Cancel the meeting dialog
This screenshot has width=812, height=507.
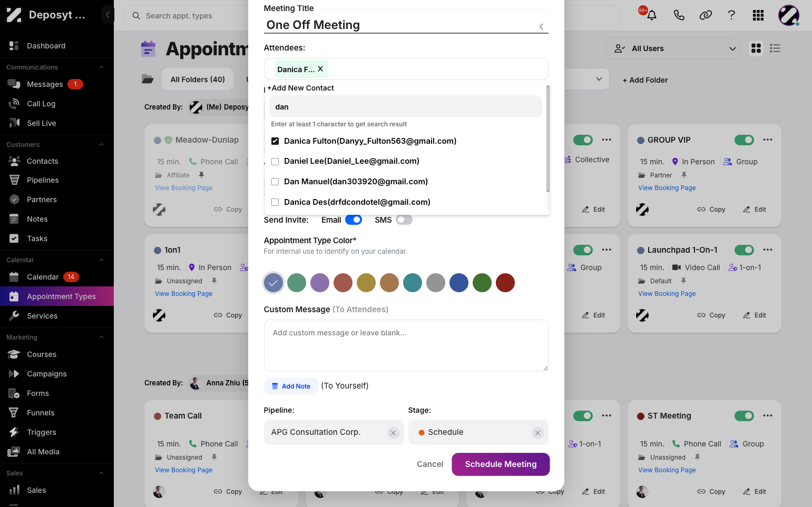tap(430, 464)
